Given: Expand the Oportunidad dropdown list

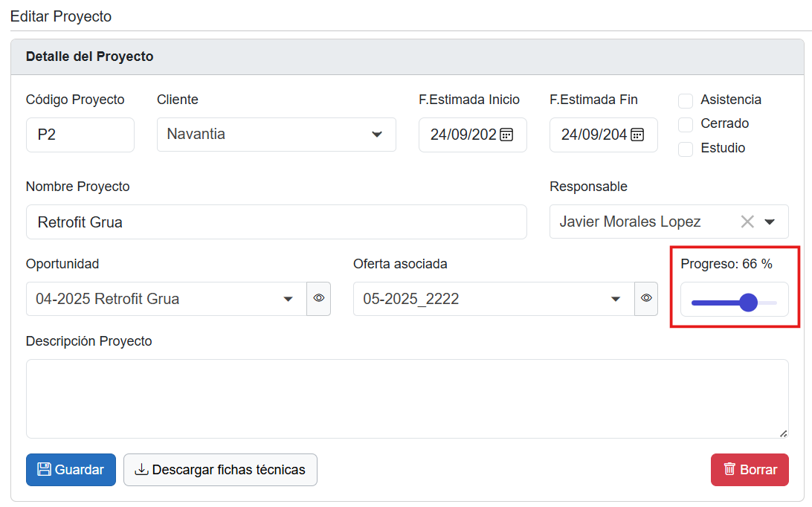Looking at the screenshot, I should pyautogui.click(x=288, y=299).
